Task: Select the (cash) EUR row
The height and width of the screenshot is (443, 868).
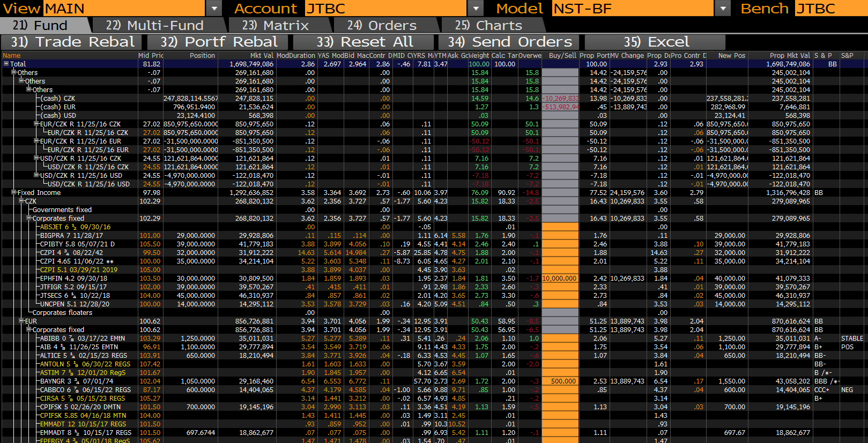Action: [58, 107]
